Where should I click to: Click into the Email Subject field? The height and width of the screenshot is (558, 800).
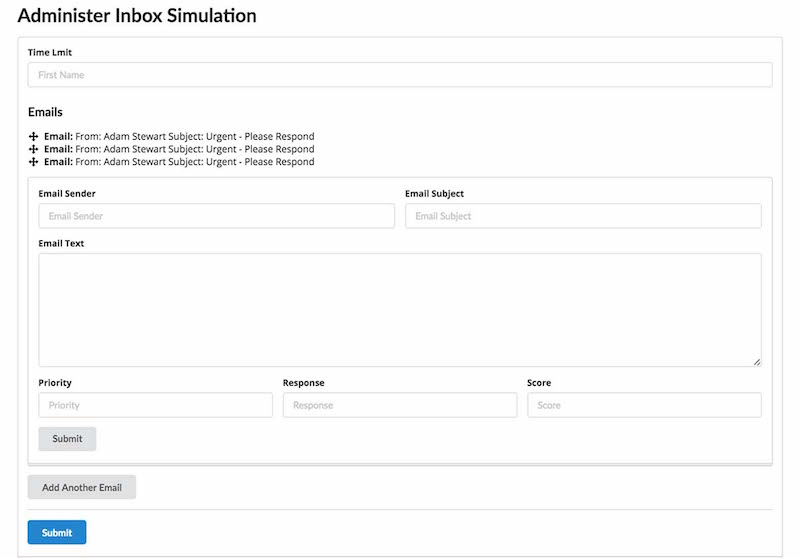point(583,216)
